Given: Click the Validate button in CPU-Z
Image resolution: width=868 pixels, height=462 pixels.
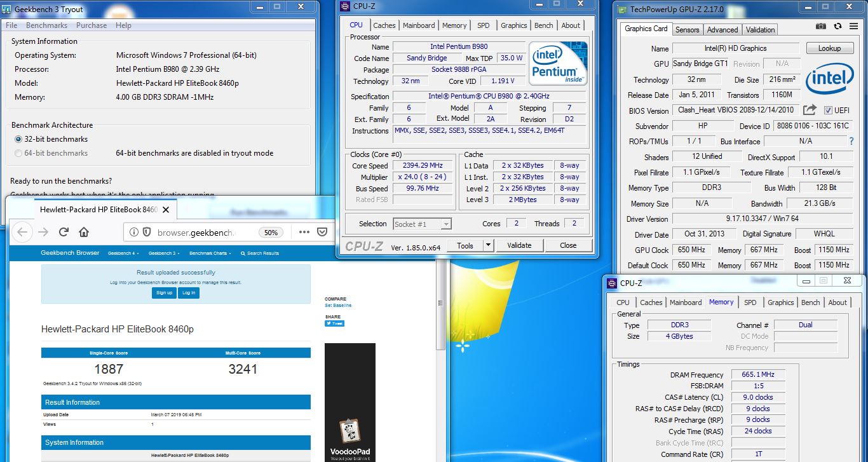Looking at the screenshot, I should (519, 245).
